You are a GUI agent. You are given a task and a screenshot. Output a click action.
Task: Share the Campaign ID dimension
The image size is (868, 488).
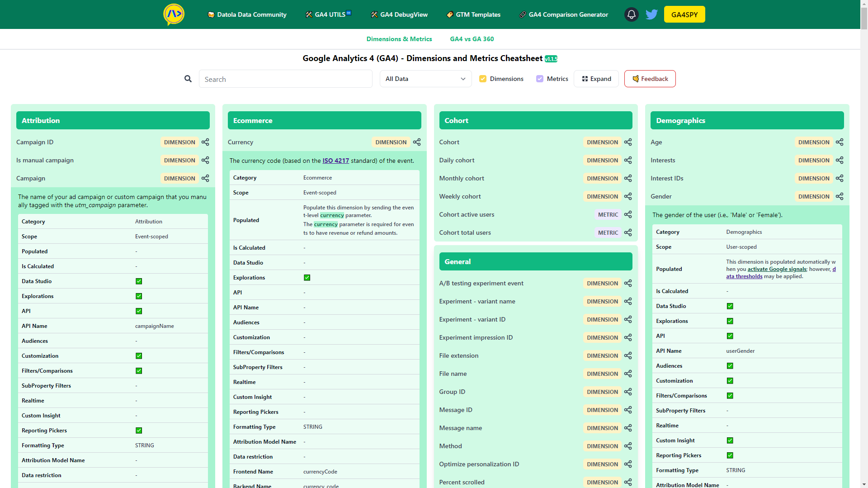click(205, 142)
